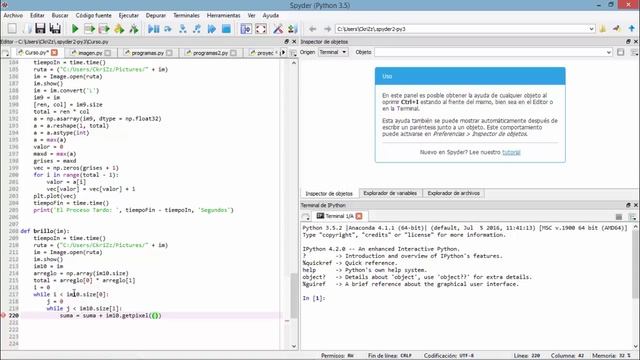
Task: Close the imagen.py tab
Action: click(107, 53)
